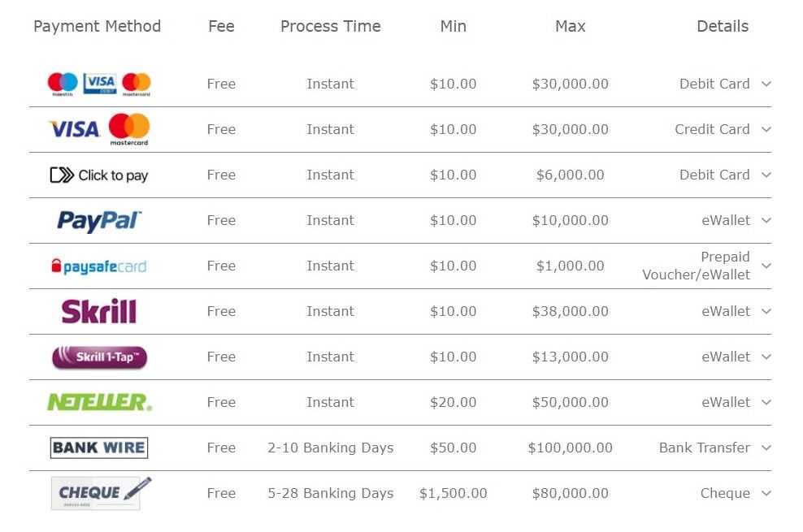803x532 pixels.
Task: Click the Payment Method column header
Action: (x=98, y=27)
